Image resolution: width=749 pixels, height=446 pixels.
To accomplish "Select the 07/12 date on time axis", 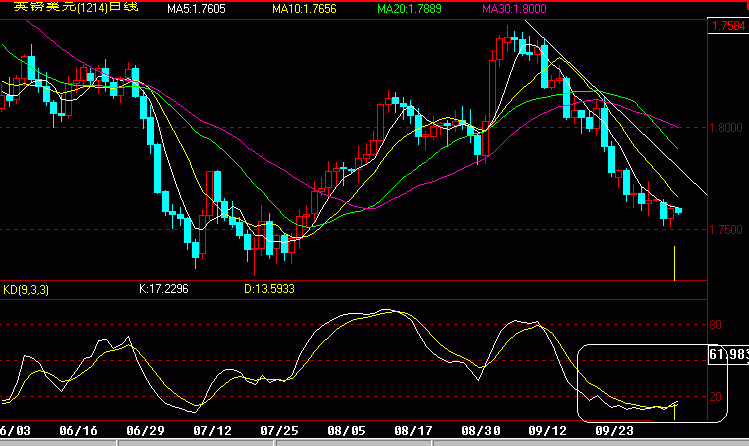I will coord(213,431).
